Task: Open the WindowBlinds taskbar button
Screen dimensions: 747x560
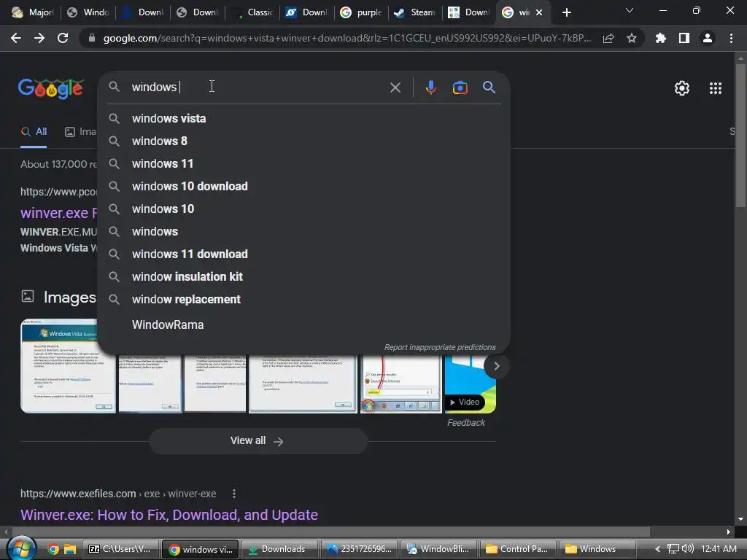Action: [438, 549]
